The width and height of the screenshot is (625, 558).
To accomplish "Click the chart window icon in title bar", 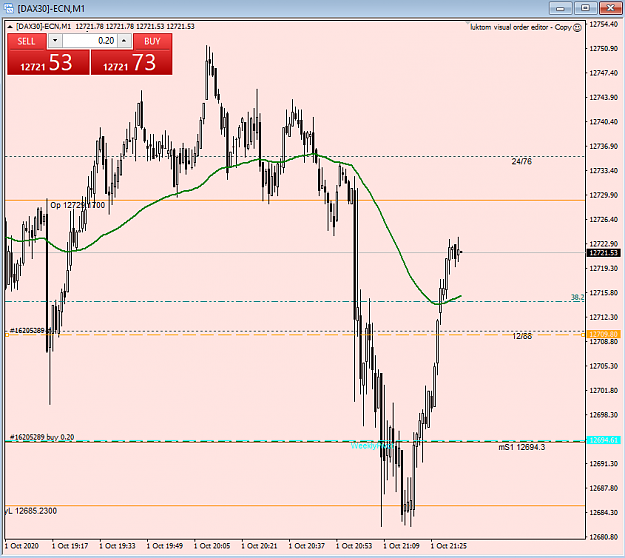I will tap(8, 8).
